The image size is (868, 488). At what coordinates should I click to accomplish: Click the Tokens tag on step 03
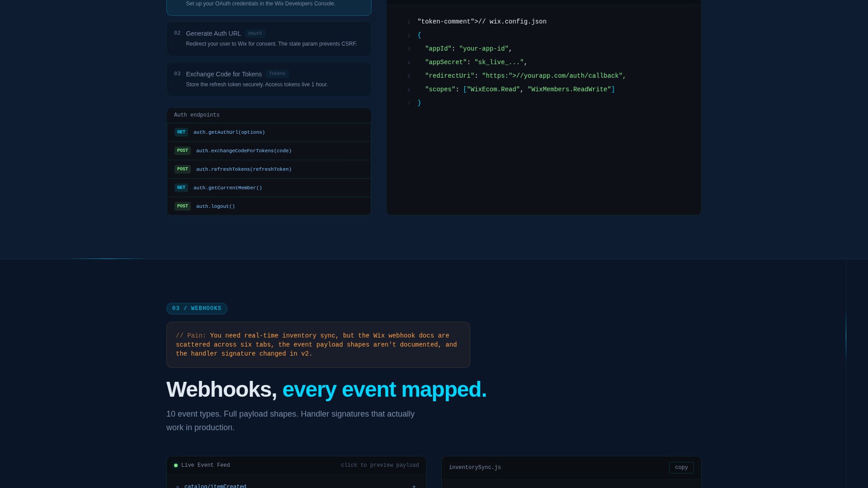[x=277, y=74]
